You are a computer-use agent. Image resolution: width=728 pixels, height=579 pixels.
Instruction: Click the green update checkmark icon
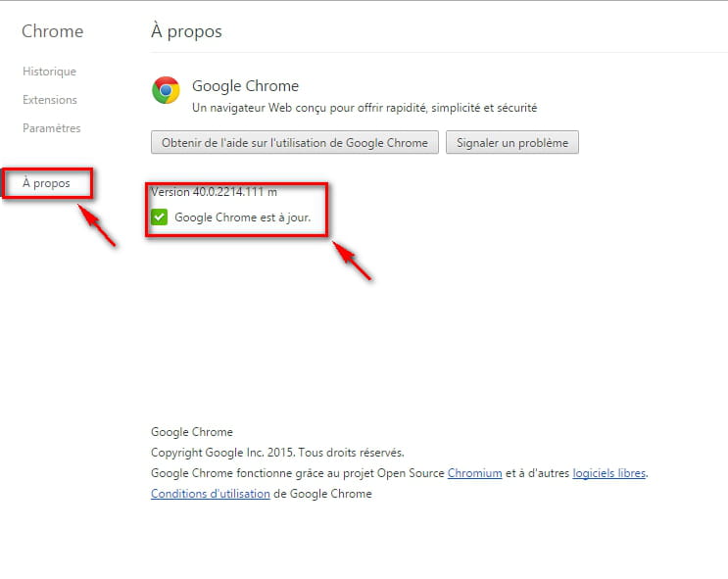(160, 217)
